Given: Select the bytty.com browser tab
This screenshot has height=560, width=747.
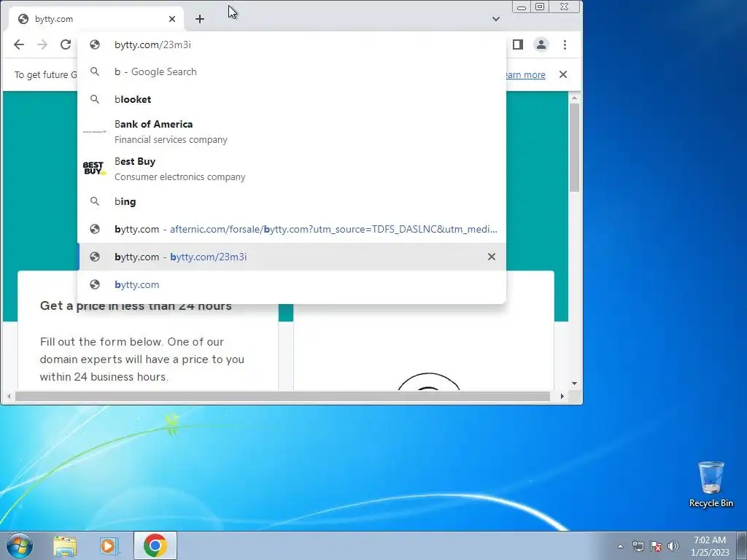Looking at the screenshot, I should (96, 19).
